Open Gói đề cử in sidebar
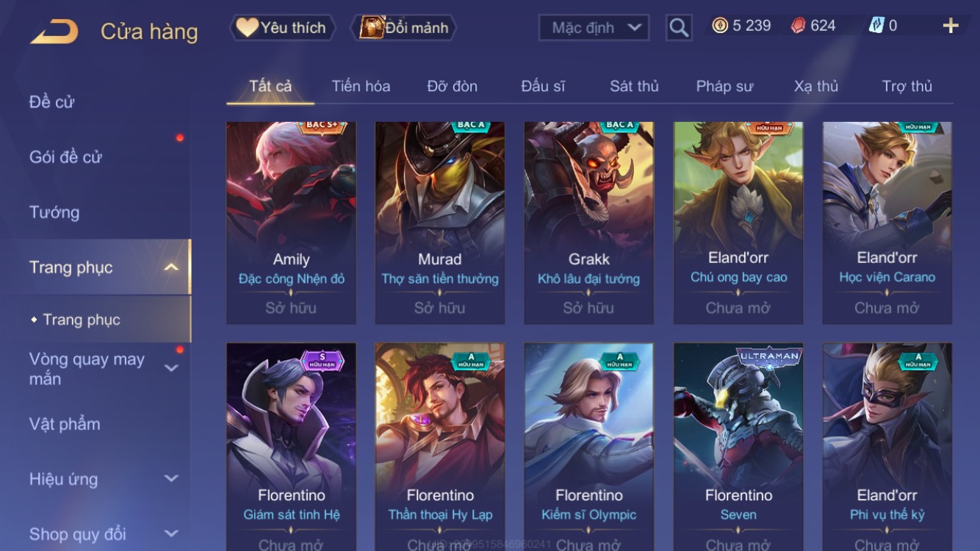The image size is (980, 551). coord(65,157)
